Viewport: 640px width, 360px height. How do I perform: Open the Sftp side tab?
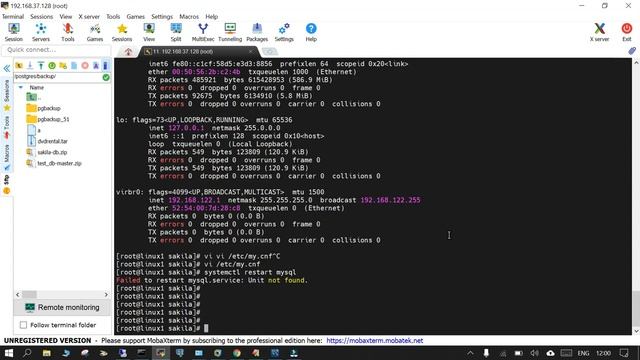(x=7, y=184)
